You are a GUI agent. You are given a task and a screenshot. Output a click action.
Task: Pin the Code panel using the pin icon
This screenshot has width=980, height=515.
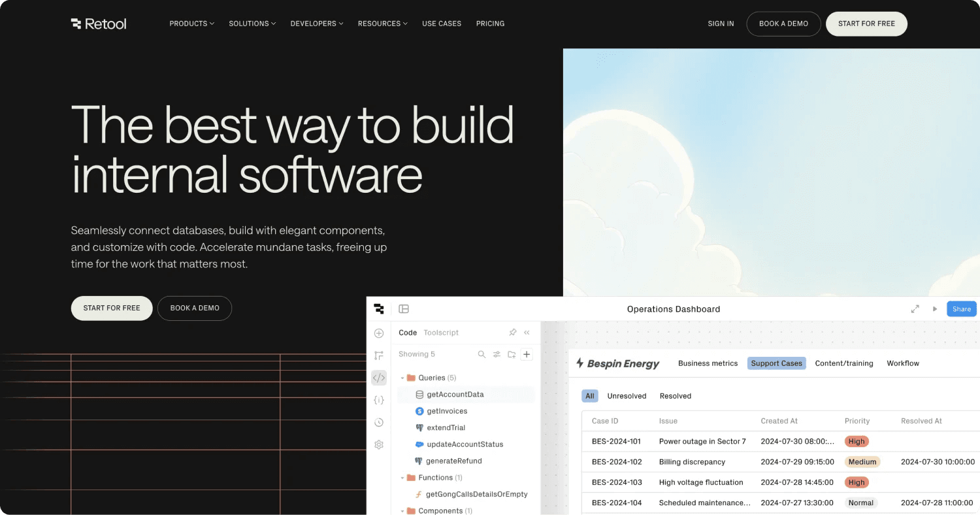[513, 333]
